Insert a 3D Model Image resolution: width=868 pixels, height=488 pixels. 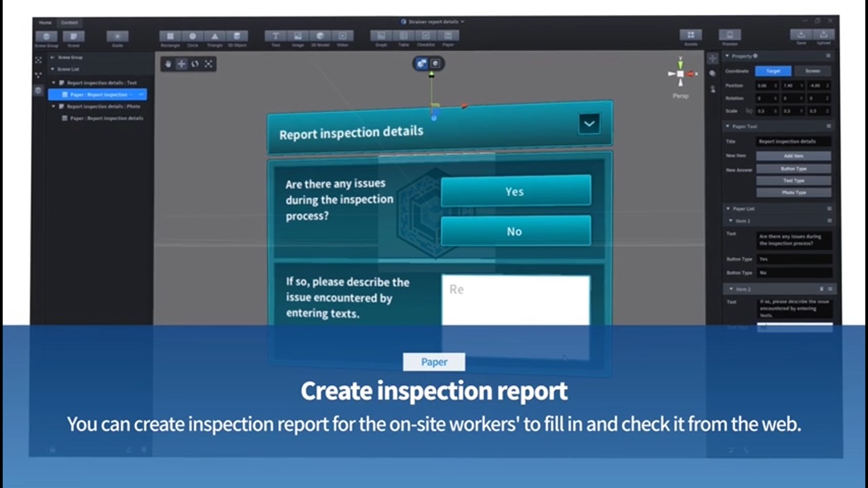(320, 36)
